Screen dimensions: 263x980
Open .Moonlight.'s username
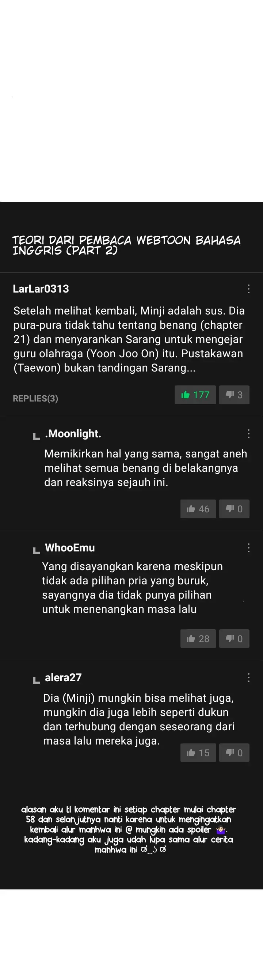pos(73,434)
